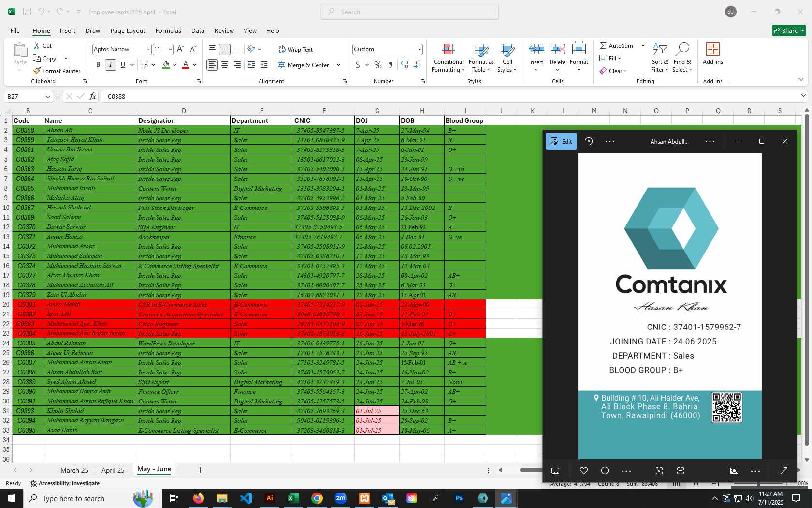Open Cell Styles gallery
Viewport: 812px width, 508px height.
507,58
